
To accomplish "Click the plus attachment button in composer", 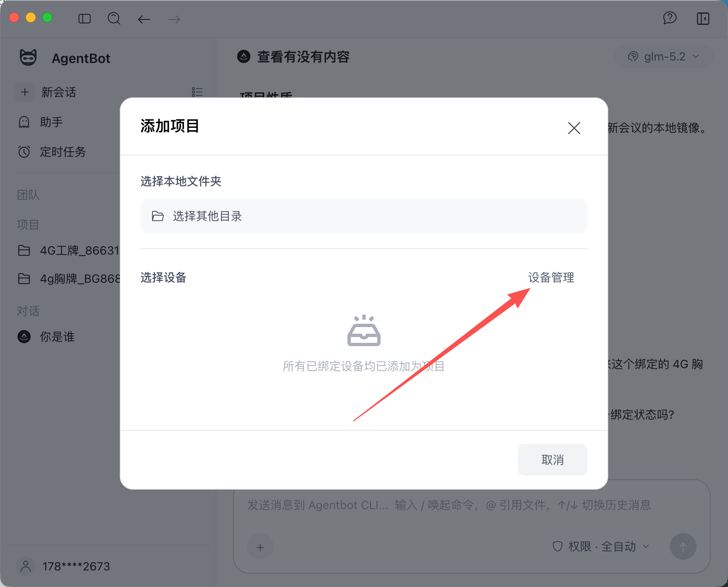I will tap(260, 546).
